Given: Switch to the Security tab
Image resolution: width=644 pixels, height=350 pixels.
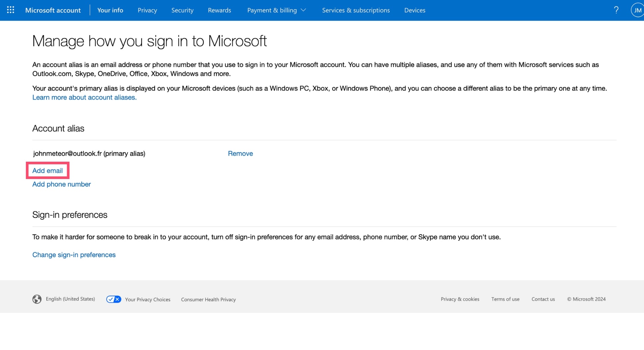Looking at the screenshot, I should [x=182, y=10].
